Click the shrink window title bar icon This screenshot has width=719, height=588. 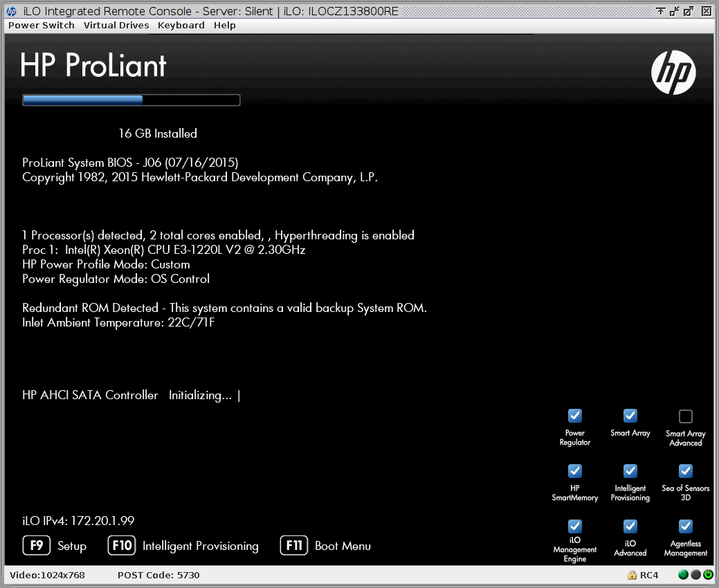pyautogui.click(x=675, y=11)
